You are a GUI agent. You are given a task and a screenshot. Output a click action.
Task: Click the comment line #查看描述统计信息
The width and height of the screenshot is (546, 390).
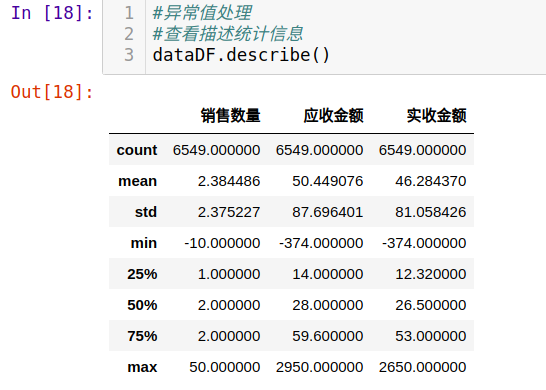pos(228,34)
